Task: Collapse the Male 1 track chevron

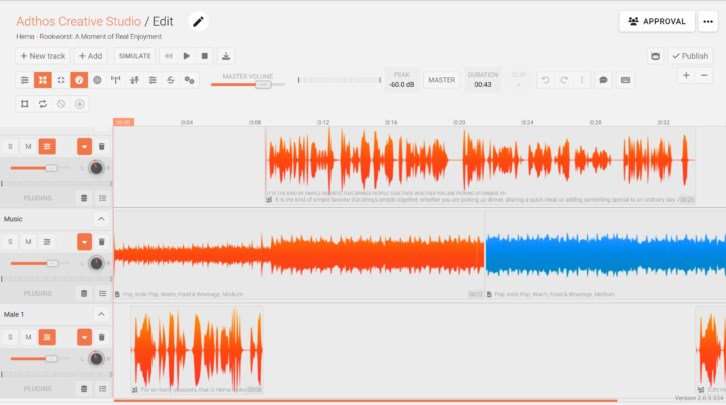Action: click(101, 314)
